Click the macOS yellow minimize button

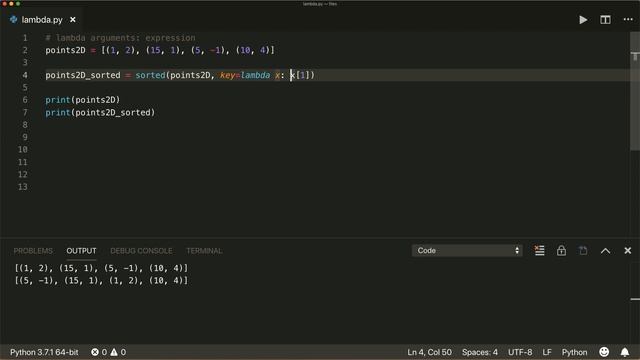11,4
